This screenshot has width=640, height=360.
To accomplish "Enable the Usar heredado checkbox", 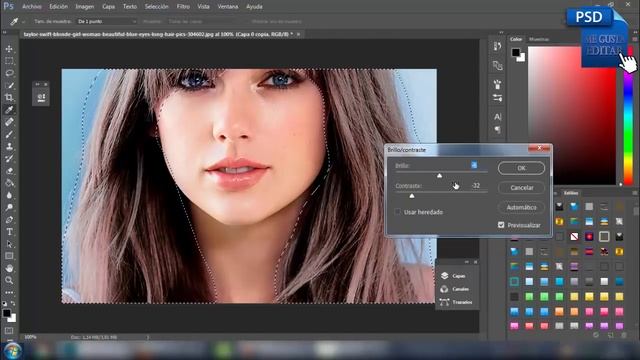I will pos(398,212).
